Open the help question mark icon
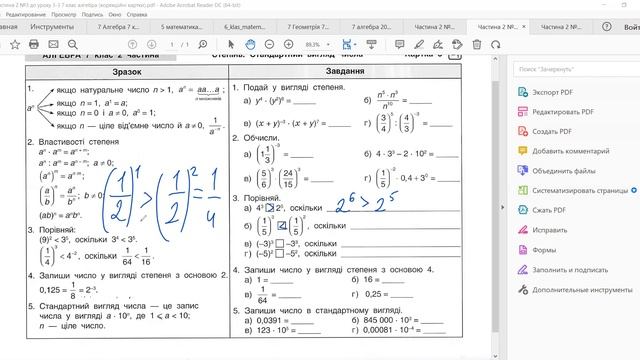Screen dimensions: 640x360 point(607,27)
